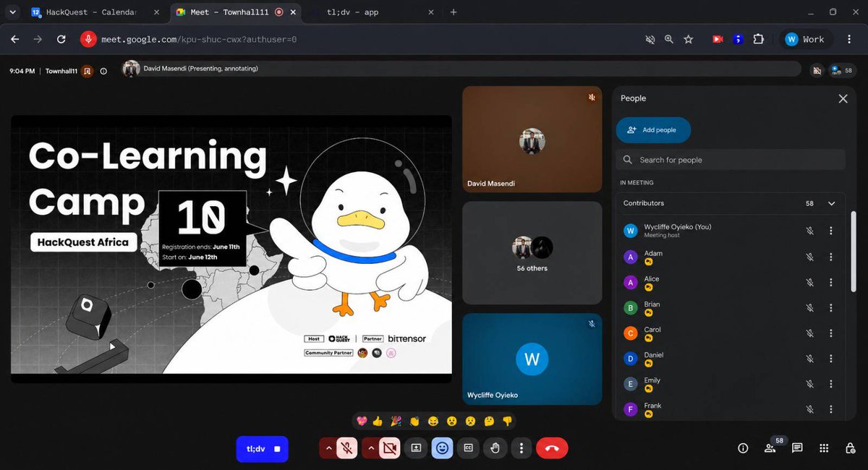Send the heart emoji reaction

click(x=362, y=421)
